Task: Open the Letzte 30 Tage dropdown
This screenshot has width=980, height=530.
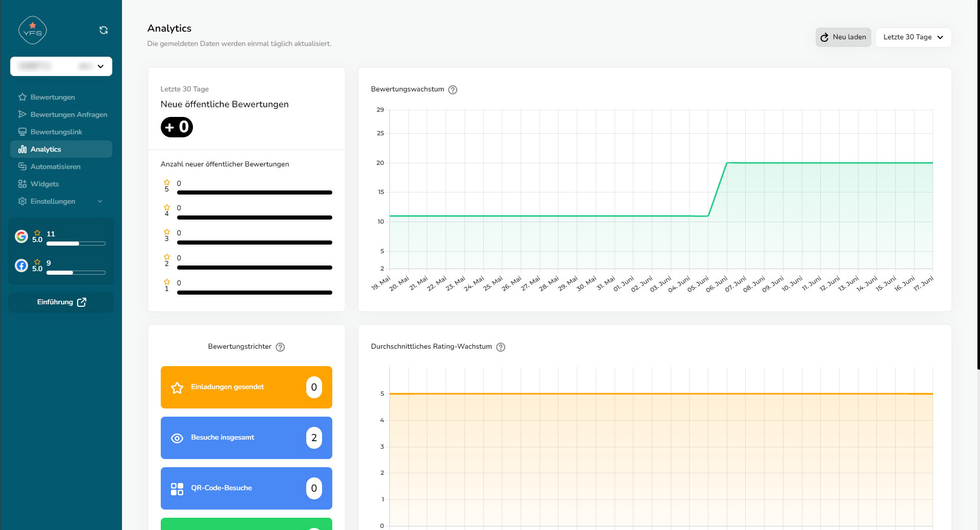Action: (913, 37)
